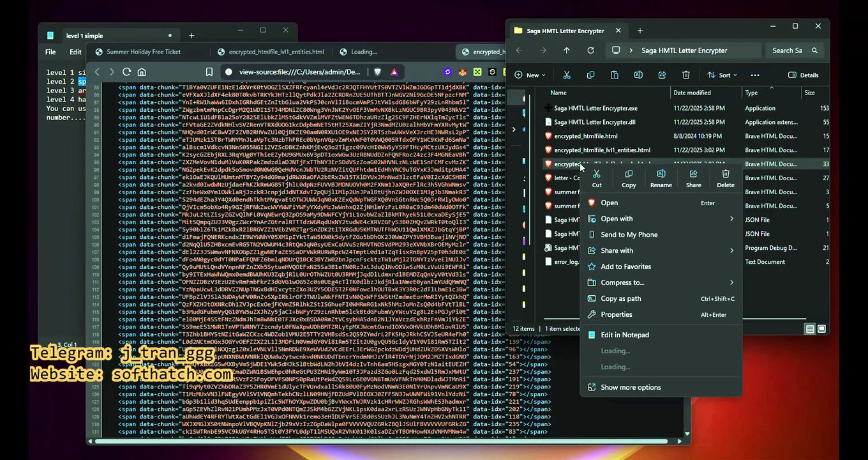The width and height of the screenshot is (868, 460).
Task: Switch Explorer to details list view
Action: tap(810, 329)
